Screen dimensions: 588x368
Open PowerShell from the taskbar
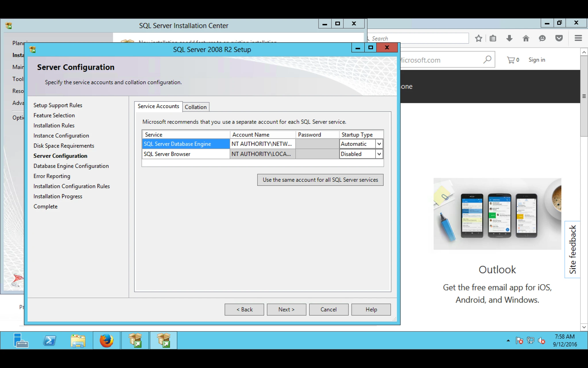coord(50,341)
